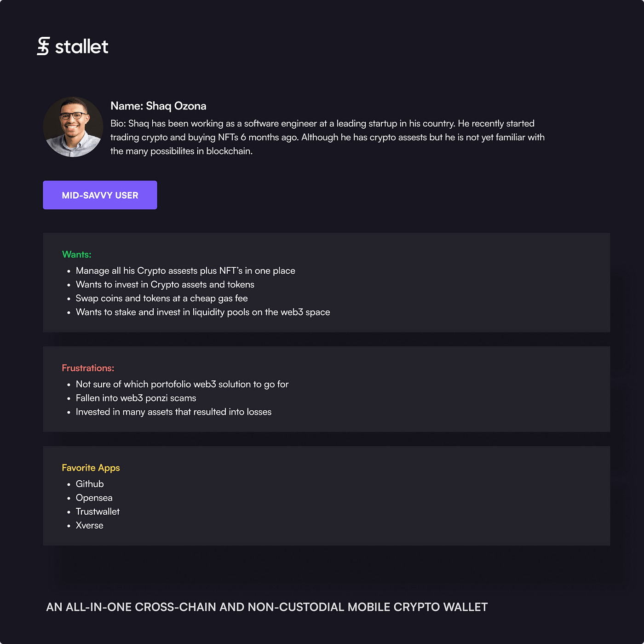Open Shaq Ozona's profile photo
The image size is (644, 644).
[73, 127]
